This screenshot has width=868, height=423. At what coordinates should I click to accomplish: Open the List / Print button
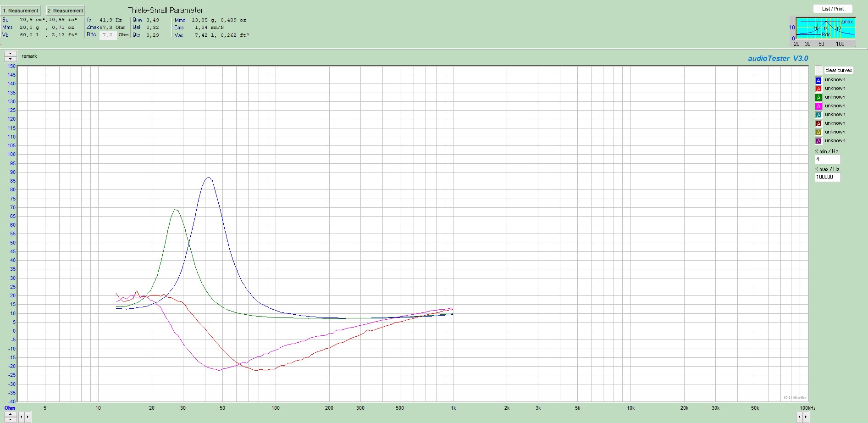coord(833,9)
